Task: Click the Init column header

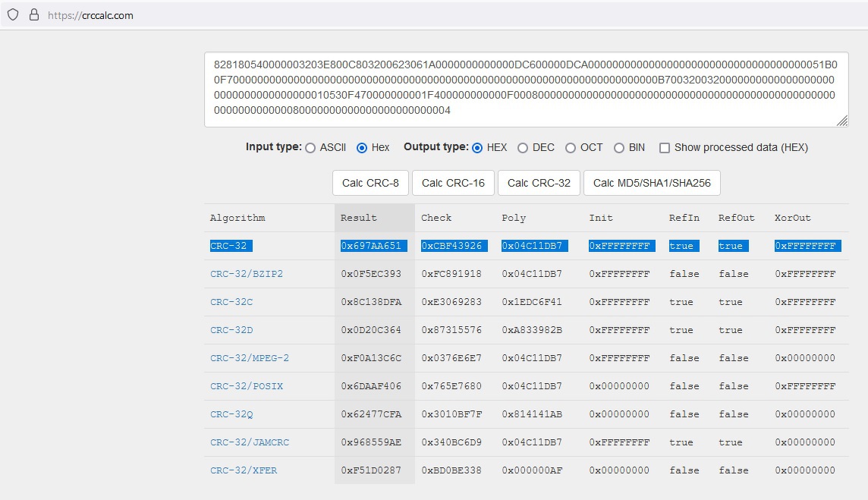Action: (601, 218)
